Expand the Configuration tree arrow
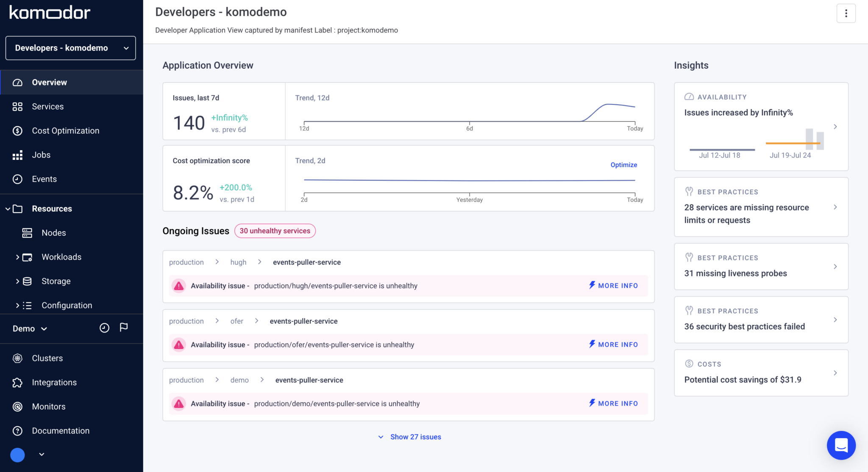This screenshot has height=472, width=868. [17, 305]
